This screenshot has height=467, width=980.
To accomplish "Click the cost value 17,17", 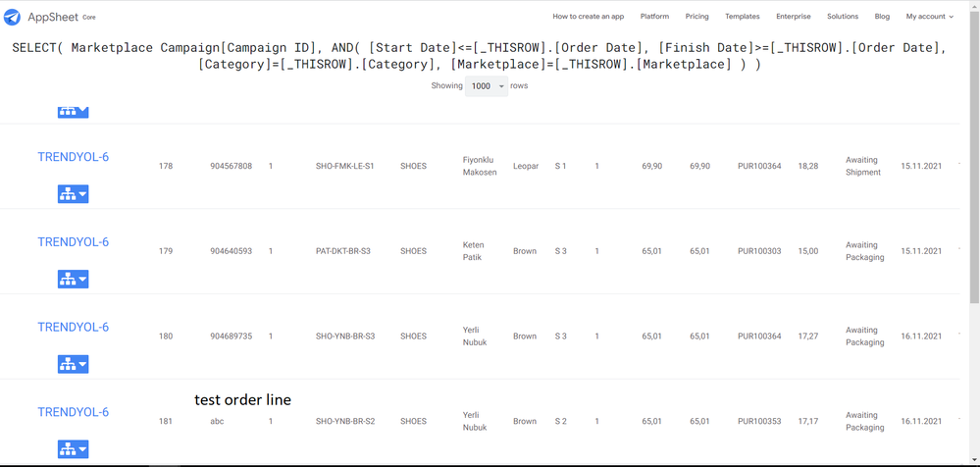I will (808, 421).
